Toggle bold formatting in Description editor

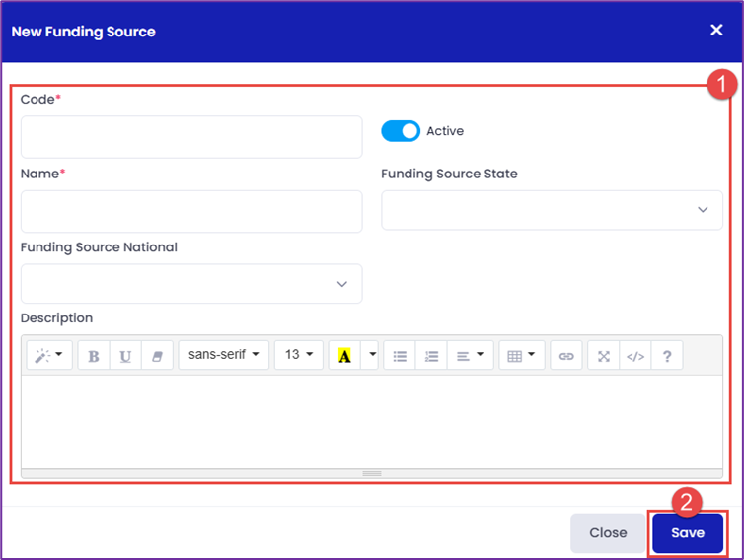[x=94, y=355]
